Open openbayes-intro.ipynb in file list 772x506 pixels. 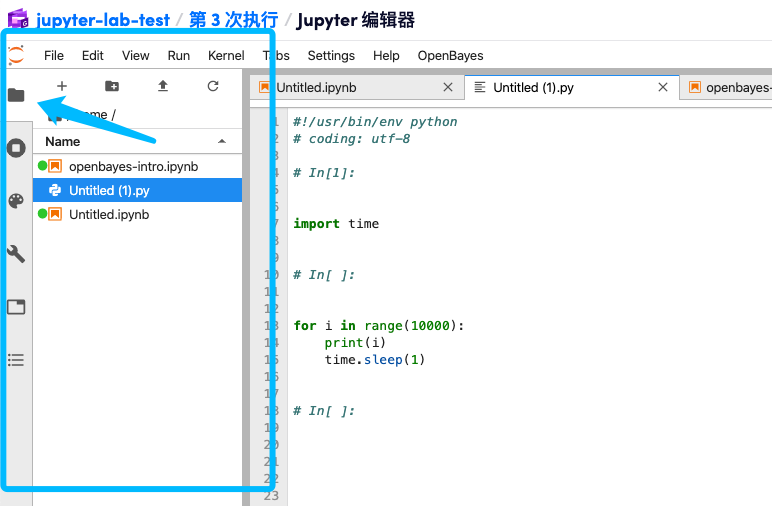(x=133, y=166)
